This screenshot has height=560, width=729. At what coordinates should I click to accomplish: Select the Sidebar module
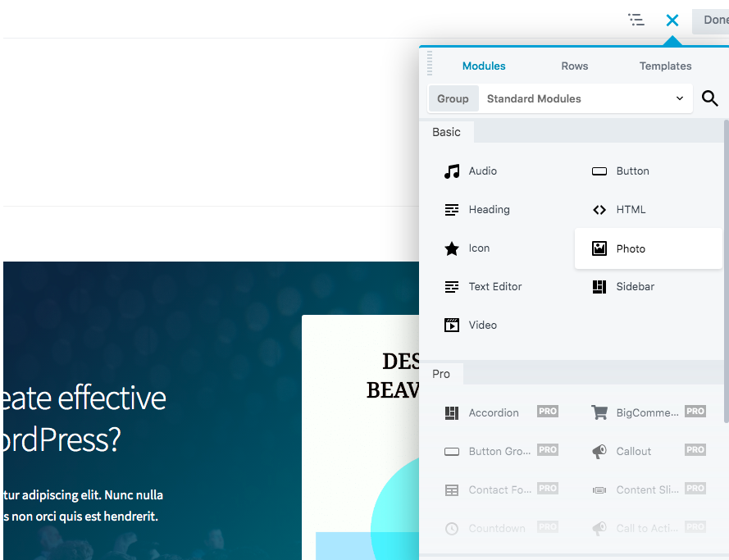click(x=635, y=287)
